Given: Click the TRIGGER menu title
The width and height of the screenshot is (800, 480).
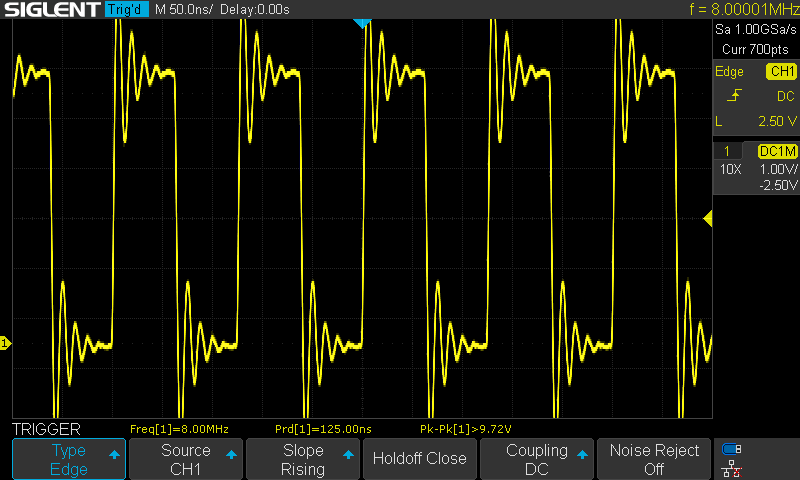Looking at the screenshot, I should pyautogui.click(x=46, y=429).
